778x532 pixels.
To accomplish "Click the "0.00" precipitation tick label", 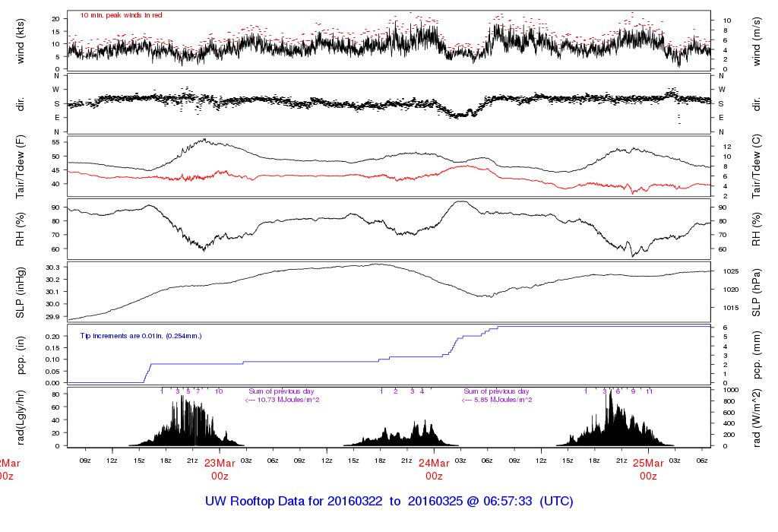I will pos(52,383).
